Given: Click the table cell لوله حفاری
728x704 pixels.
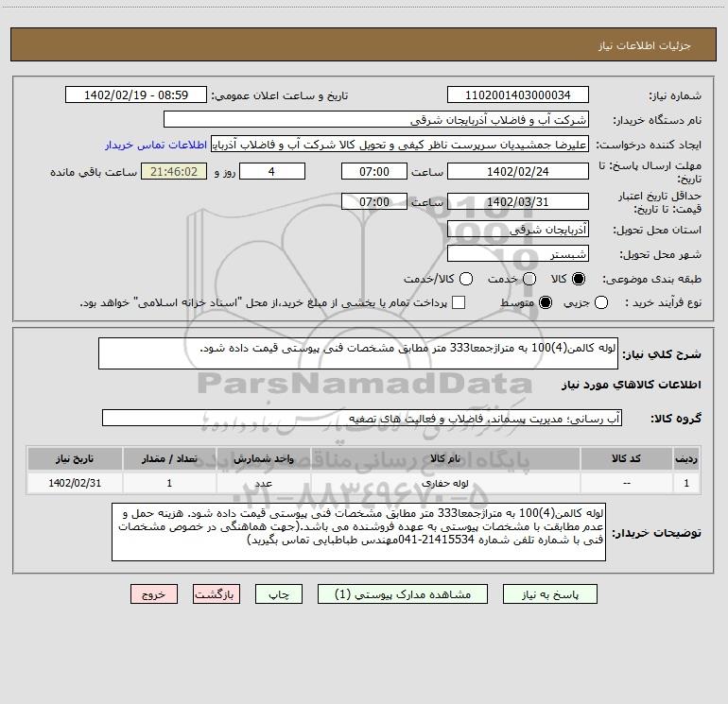Looking at the screenshot, I should [445, 483].
